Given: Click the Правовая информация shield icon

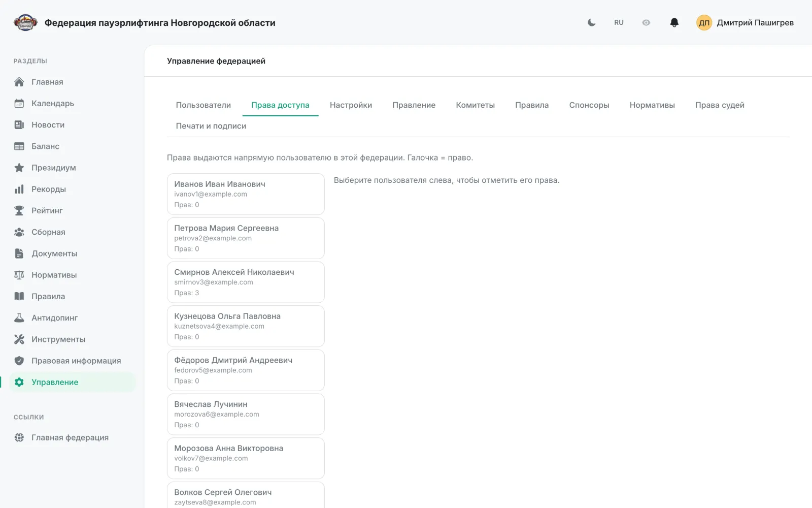Looking at the screenshot, I should tap(19, 361).
